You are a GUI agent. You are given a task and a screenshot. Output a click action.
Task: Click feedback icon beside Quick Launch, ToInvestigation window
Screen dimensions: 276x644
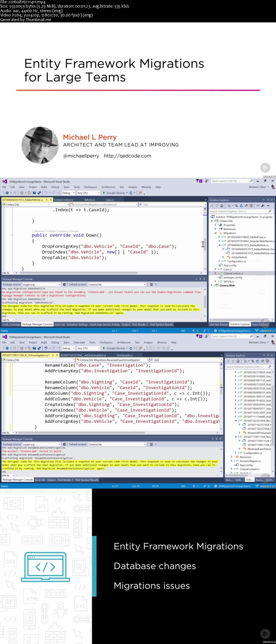207,336
